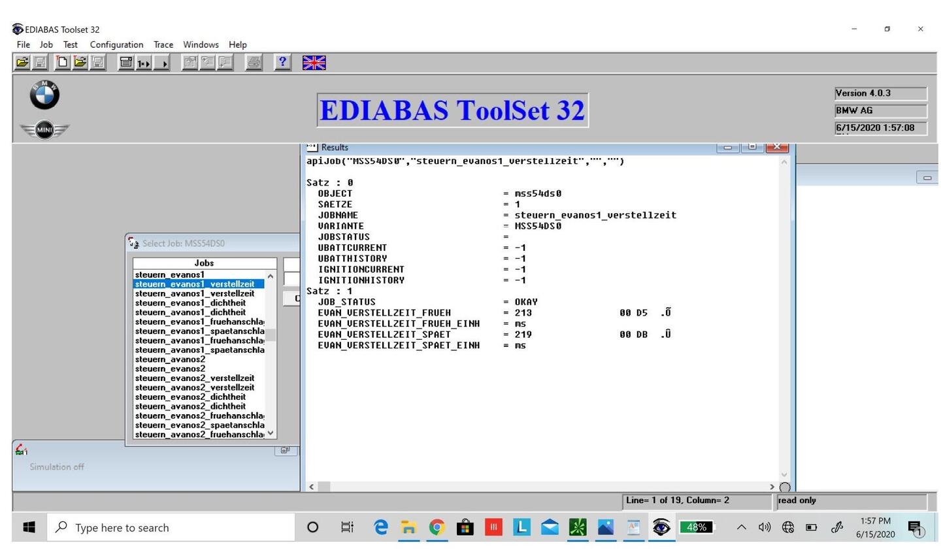941x560 pixels.
Task: Click the blank page new file toolbar icon
Action: point(62,63)
